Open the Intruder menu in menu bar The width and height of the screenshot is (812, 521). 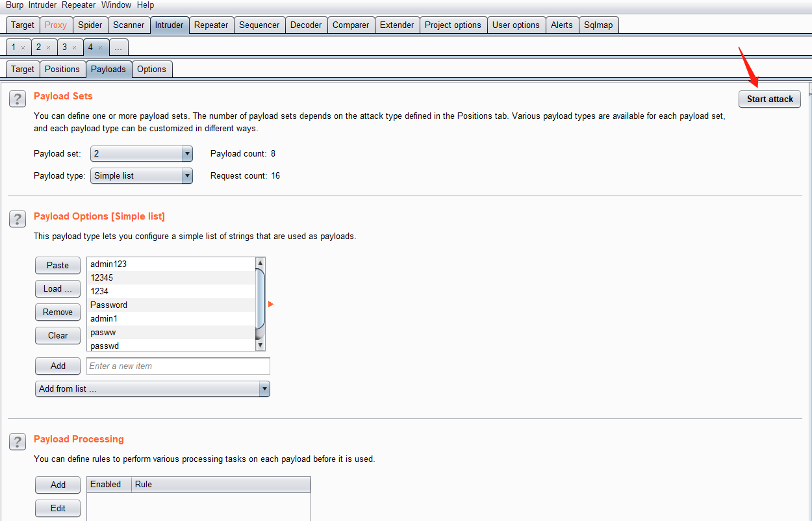pos(42,5)
